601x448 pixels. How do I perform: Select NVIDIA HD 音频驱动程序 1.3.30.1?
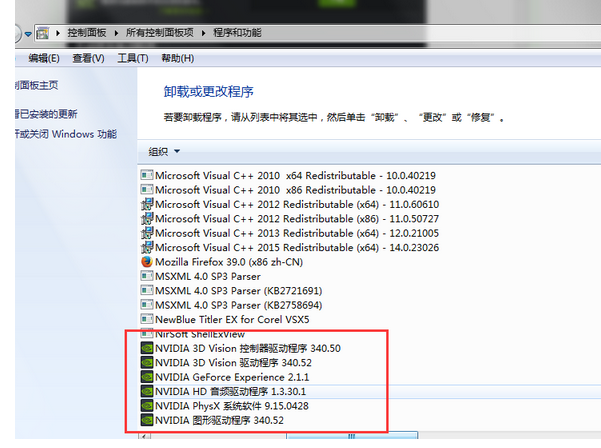[230, 391]
